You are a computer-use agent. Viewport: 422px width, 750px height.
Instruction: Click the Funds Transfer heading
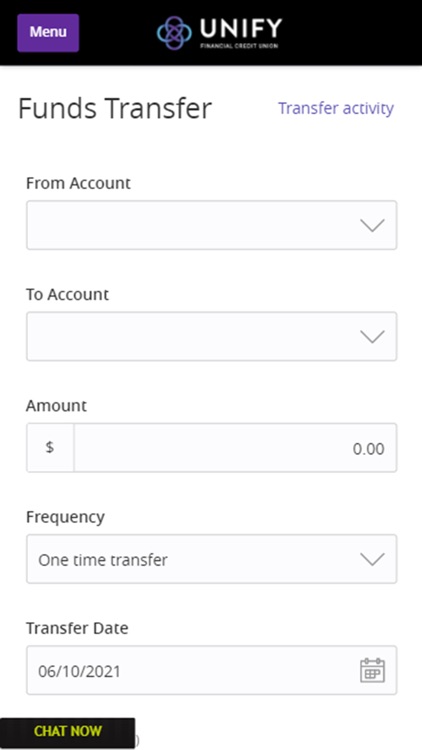pyautogui.click(x=115, y=108)
